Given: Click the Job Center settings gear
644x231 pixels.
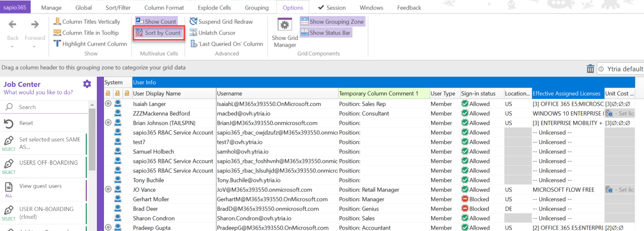Looking at the screenshot, I should [87, 84].
